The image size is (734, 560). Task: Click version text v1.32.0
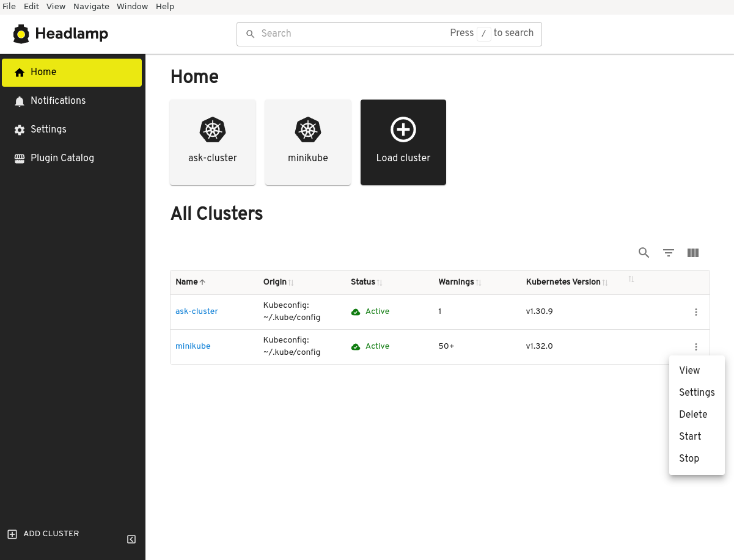point(540,346)
